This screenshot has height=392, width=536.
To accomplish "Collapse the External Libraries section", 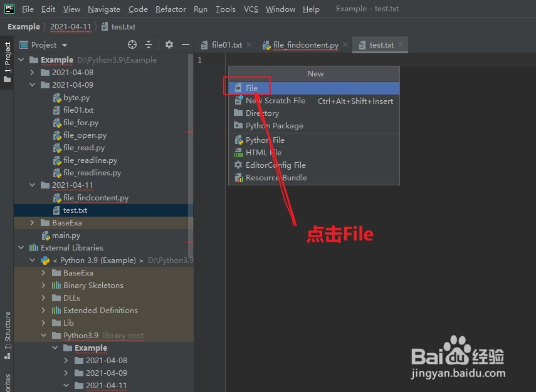I will (21, 247).
